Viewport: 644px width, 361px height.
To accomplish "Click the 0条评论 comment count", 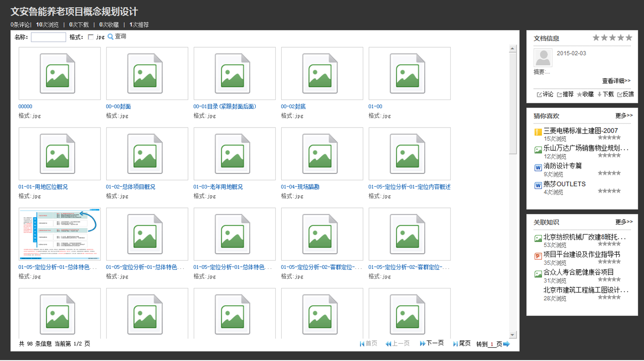I will click(x=20, y=25).
